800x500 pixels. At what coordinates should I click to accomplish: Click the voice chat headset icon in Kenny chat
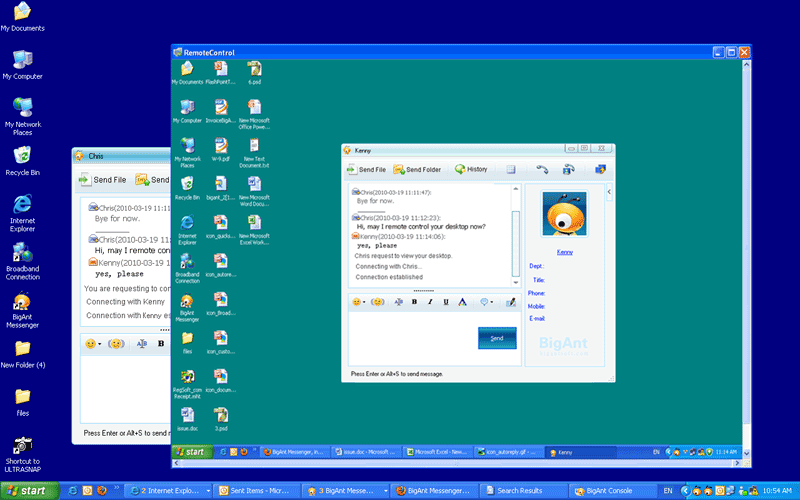568,169
